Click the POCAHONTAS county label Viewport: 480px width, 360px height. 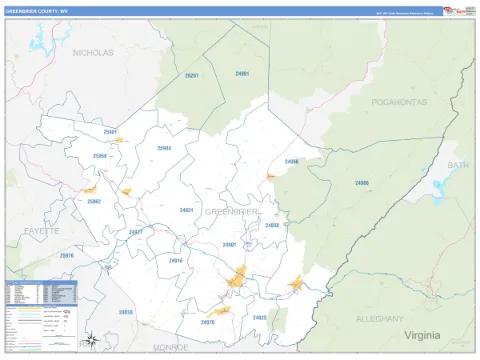399,102
